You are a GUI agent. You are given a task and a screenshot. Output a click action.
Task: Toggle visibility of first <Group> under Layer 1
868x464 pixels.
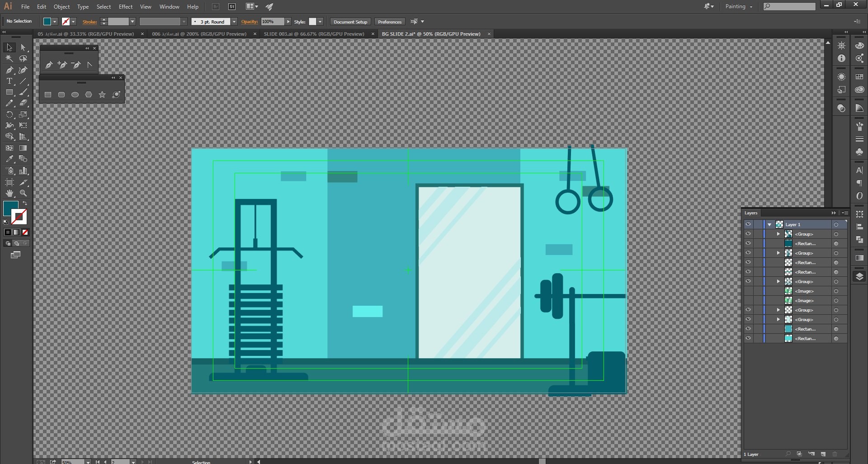748,234
